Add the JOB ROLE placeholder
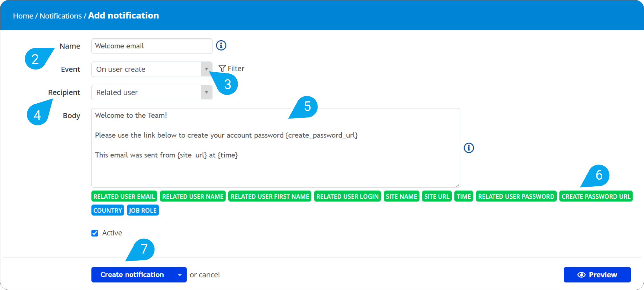 pos(143,210)
